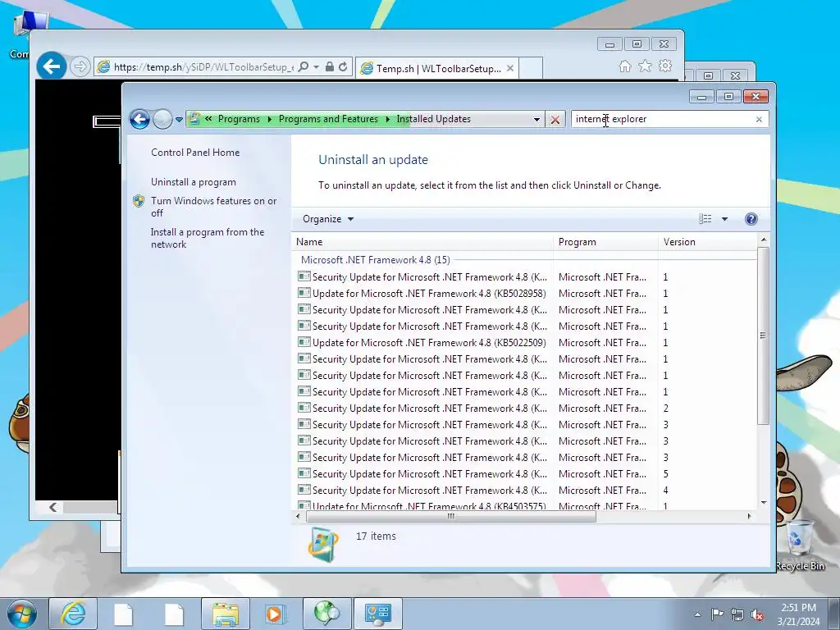
Task: Sort by Program column header
Action: pyautogui.click(x=605, y=242)
